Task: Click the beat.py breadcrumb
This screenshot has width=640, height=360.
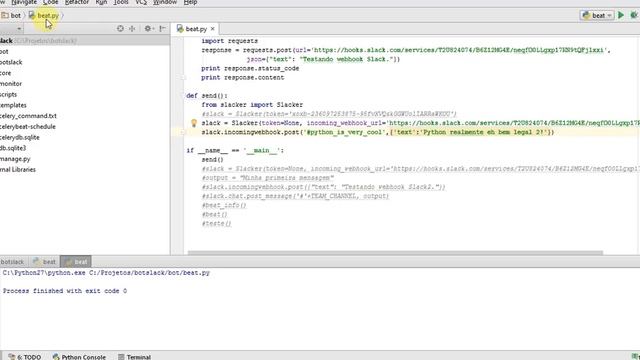Action: point(44,16)
